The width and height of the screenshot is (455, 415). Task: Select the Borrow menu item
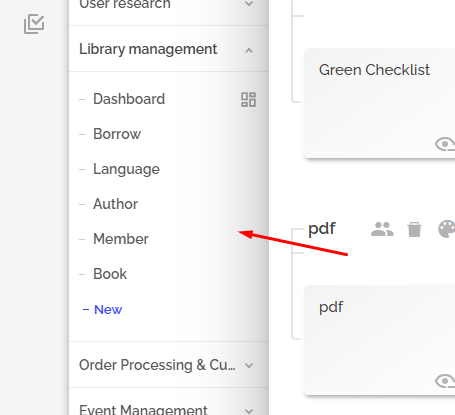[117, 134]
